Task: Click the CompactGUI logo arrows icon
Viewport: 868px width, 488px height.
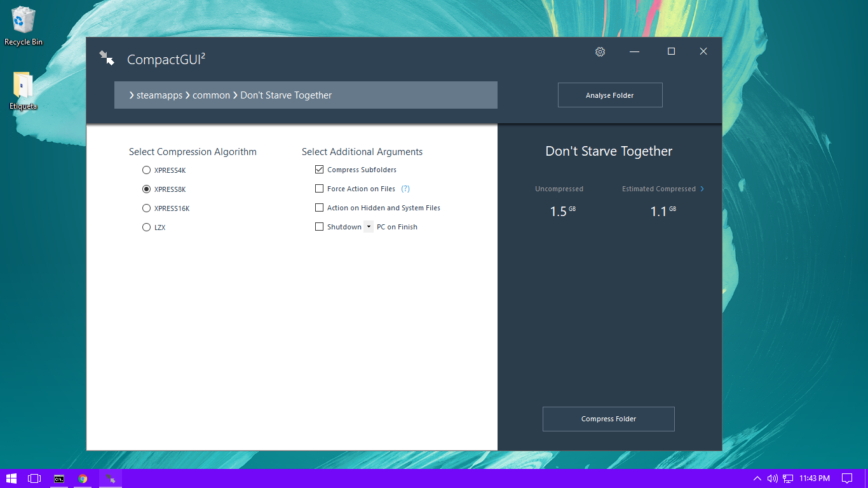Action: 107,58
